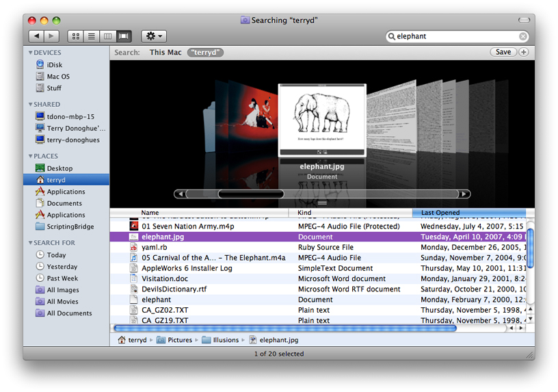This screenshot has width=558, height=392.
Task: Collapse the SEARCH FOR sidebar section
Action: pyautogui.click(x=31, y=243)
